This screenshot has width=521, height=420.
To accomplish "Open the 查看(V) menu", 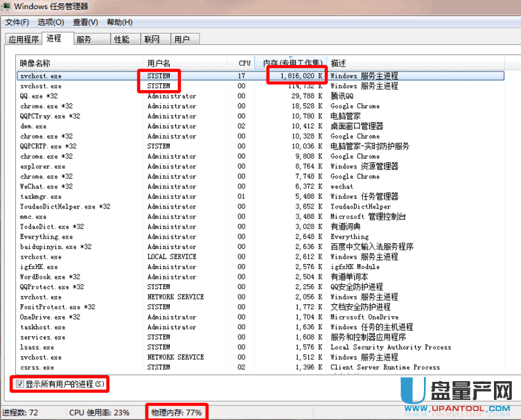I will coord(85,22).
